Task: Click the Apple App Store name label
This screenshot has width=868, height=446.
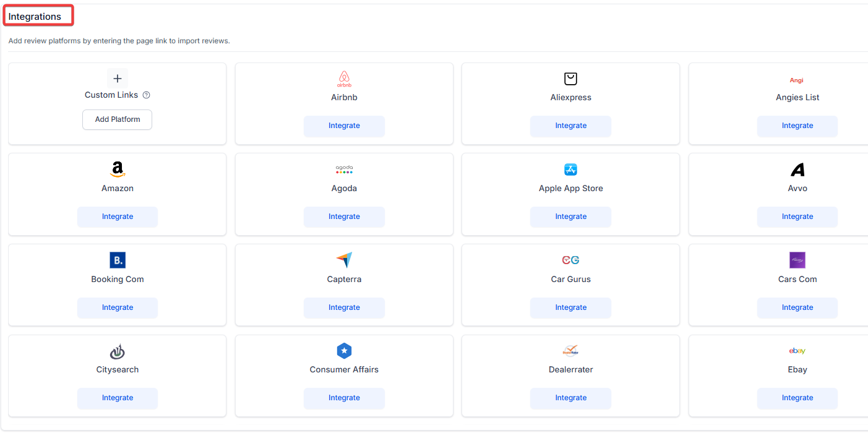Action: (570, 188)
